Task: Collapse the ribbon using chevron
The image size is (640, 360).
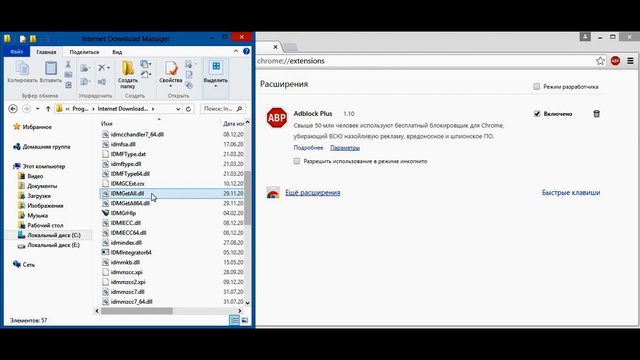Action: coord(236,51)
